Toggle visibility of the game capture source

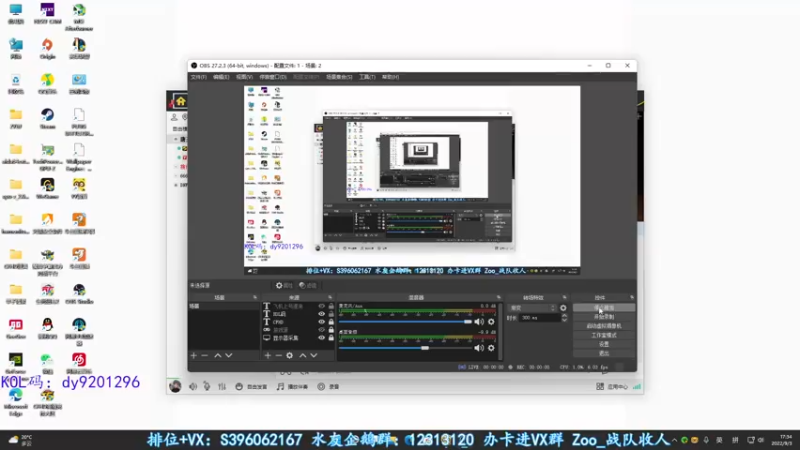click(x=321, y=330)
